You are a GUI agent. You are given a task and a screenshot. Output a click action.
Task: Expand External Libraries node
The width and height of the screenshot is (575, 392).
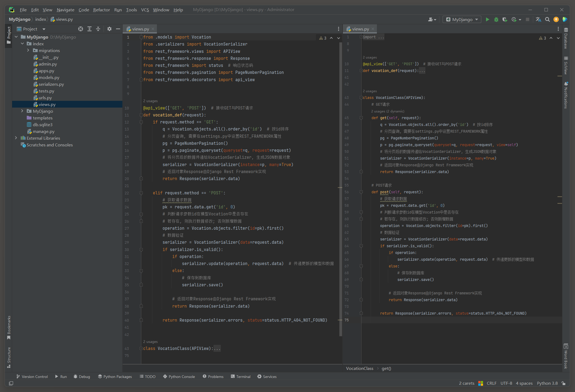16,138
